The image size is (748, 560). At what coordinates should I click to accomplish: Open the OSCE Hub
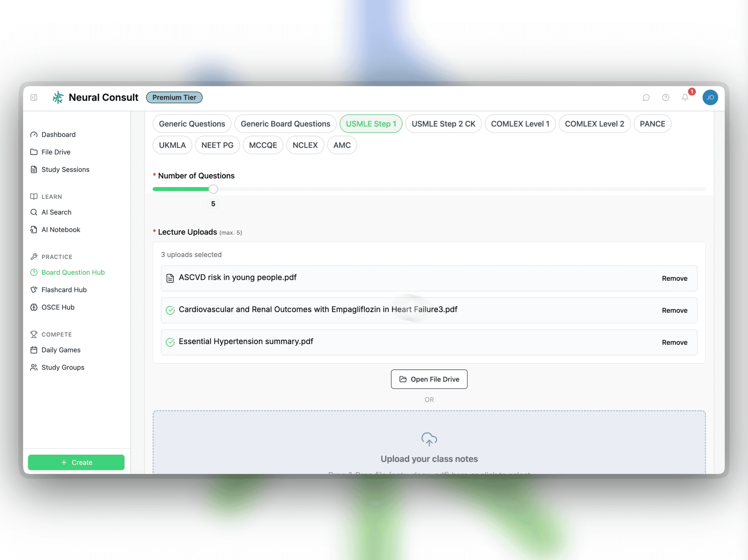point(58,307)
